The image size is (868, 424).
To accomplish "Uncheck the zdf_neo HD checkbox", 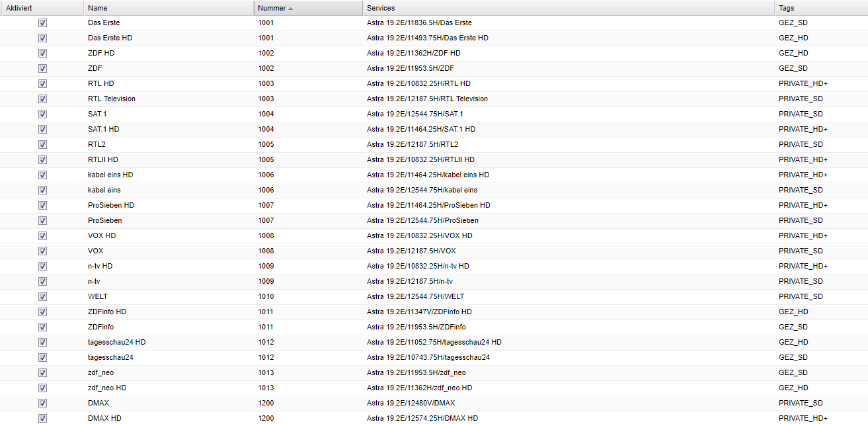I will point(42,388).
